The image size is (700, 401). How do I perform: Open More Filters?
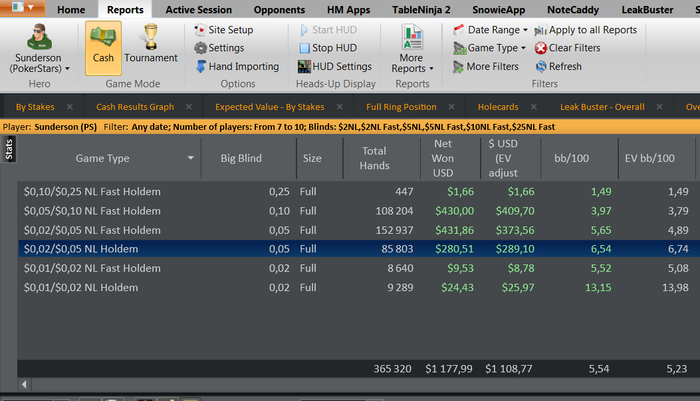[x=486, y=67]
